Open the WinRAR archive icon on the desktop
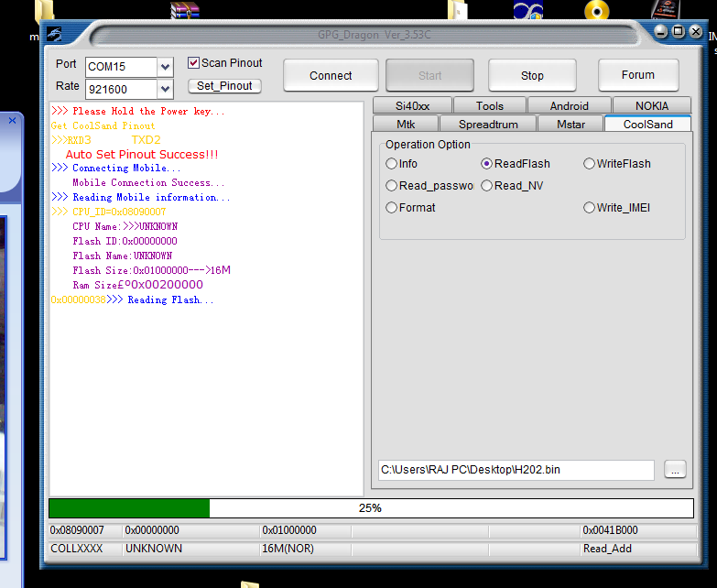The image size is (717, 588). 185,10
